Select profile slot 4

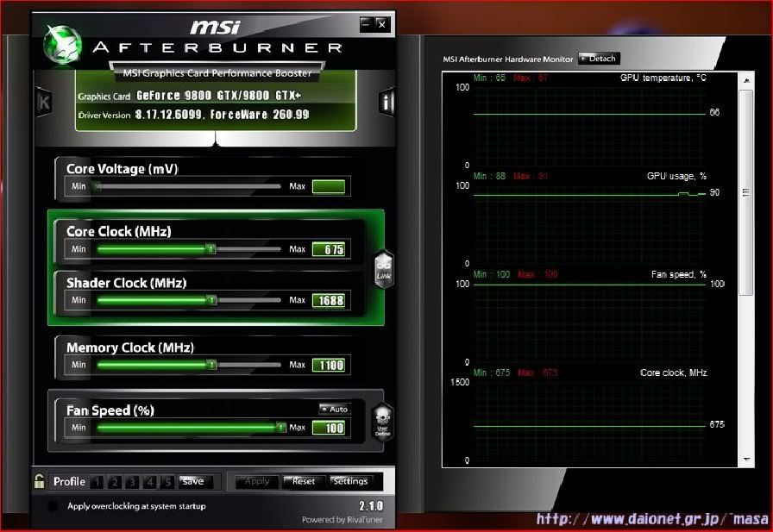tap(150, 482)
